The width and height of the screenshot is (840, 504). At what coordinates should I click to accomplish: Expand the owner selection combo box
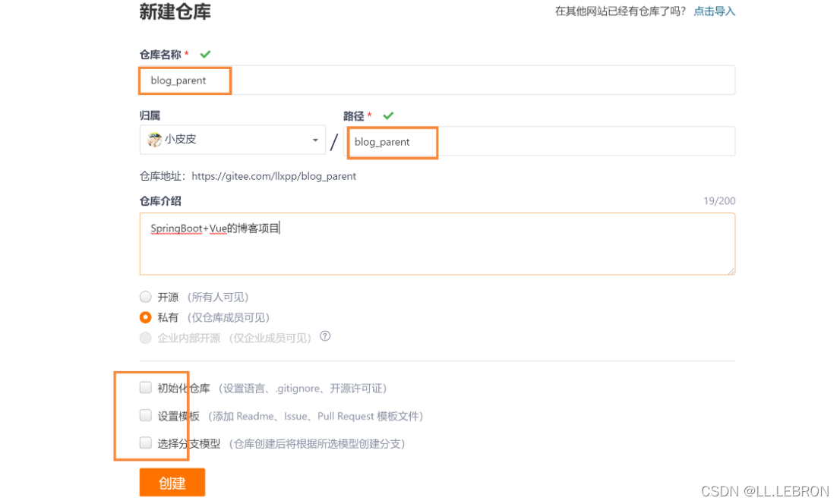pyautogui.click(x=232, y=140)
